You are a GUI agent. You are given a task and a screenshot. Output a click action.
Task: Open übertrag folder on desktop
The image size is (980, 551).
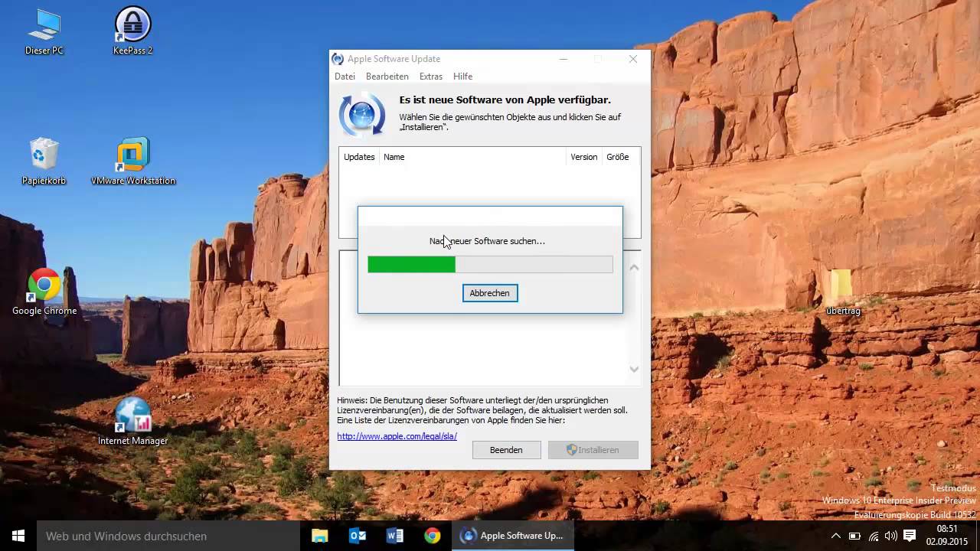click(843, 292)
